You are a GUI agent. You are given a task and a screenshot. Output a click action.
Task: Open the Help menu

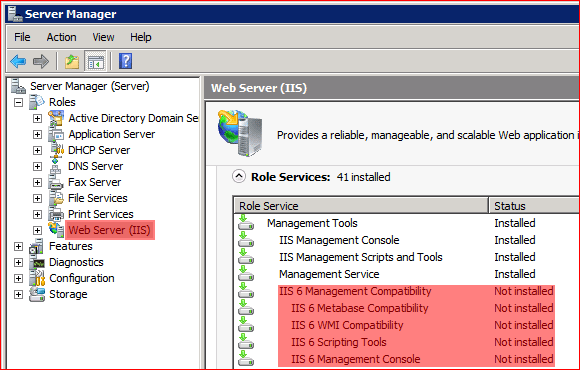(141, 37)
